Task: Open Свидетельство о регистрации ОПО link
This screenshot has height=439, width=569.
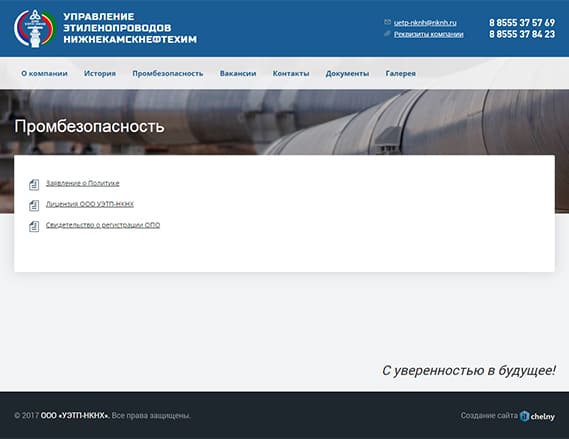Action: pos(103,225)
